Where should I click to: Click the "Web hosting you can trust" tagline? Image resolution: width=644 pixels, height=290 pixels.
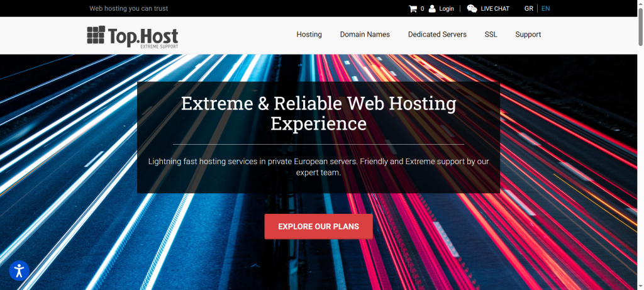point(128,9)
